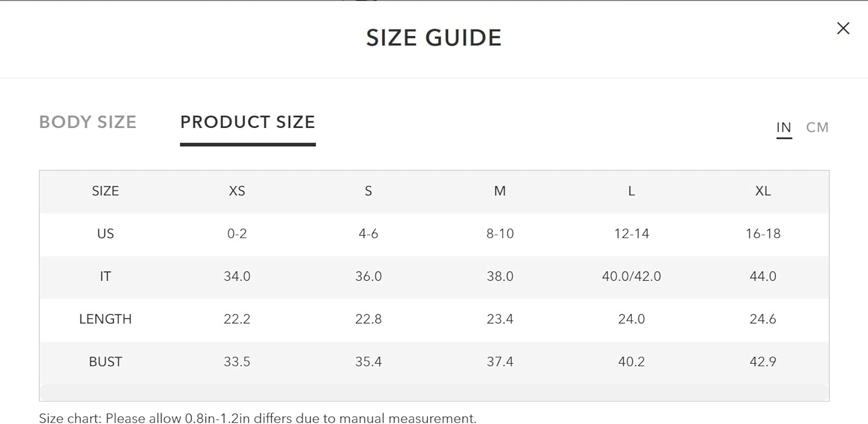Click the LENGTH row label
Viewport: 868px width, 424px height.
(x=105, y=319)
